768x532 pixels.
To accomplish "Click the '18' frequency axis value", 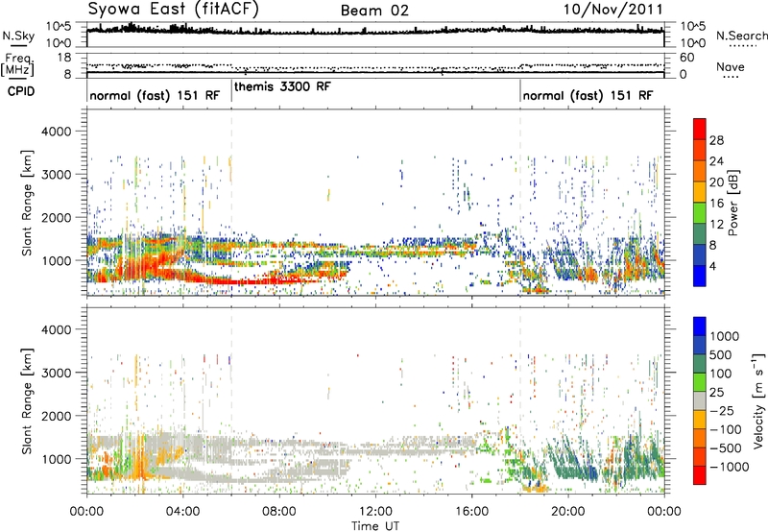I will click(63, 57).
